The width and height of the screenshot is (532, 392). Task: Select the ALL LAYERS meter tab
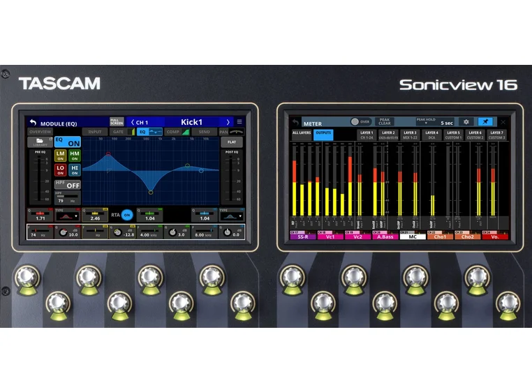pos(302,135)
